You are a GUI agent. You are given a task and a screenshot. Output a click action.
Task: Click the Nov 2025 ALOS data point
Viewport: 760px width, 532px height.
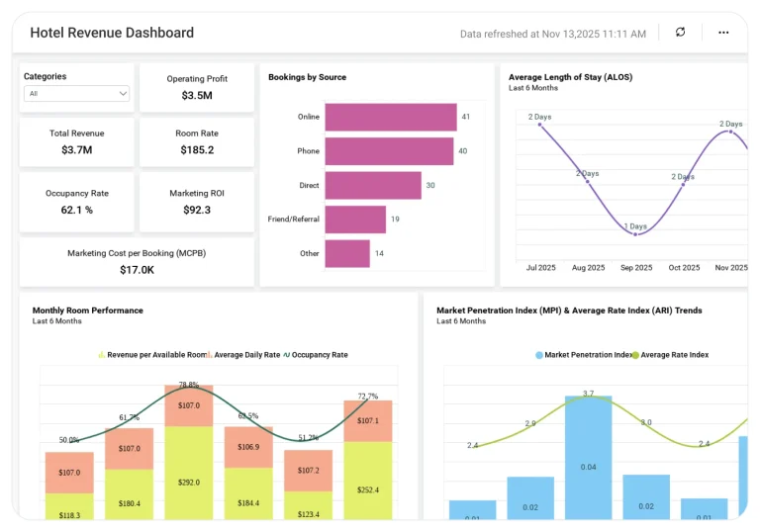[x=731, y=132]
